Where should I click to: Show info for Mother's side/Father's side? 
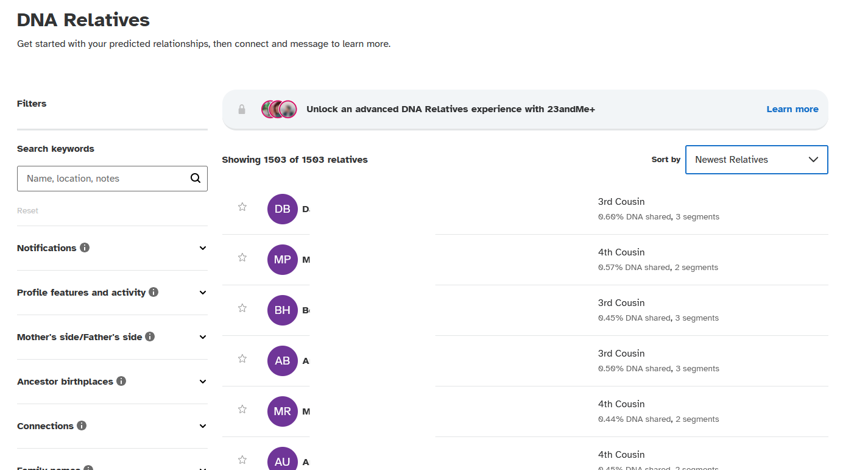pyautogui.click(x=150, y=336)
